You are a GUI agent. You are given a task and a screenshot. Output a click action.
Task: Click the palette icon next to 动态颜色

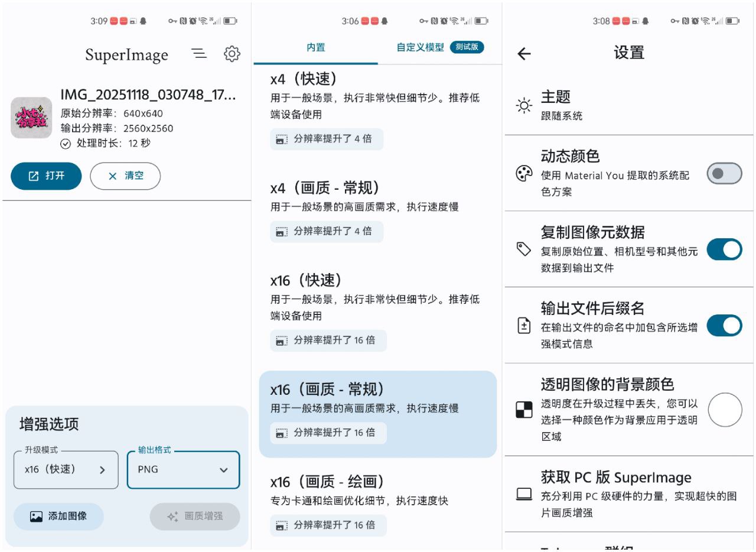[523, 173]
